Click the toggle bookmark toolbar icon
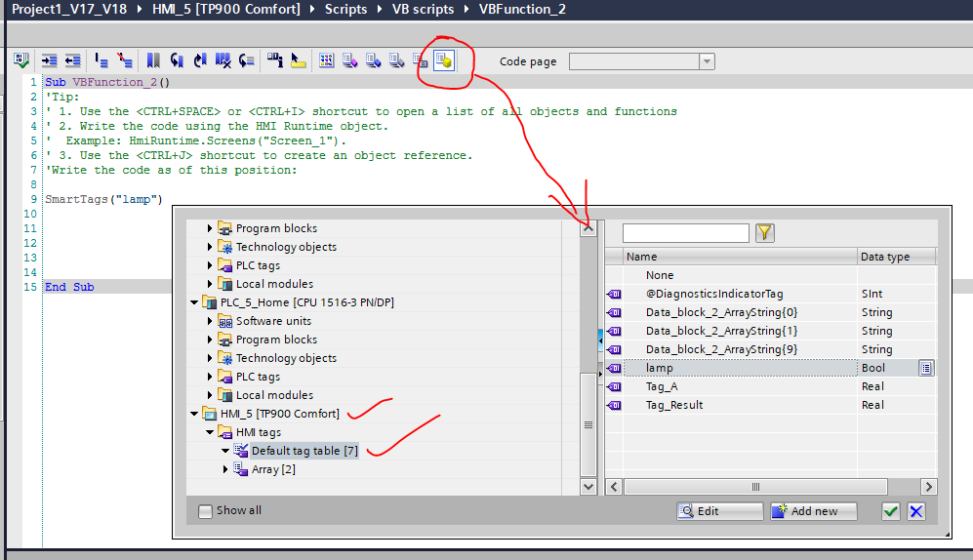 tap(153, 60)
